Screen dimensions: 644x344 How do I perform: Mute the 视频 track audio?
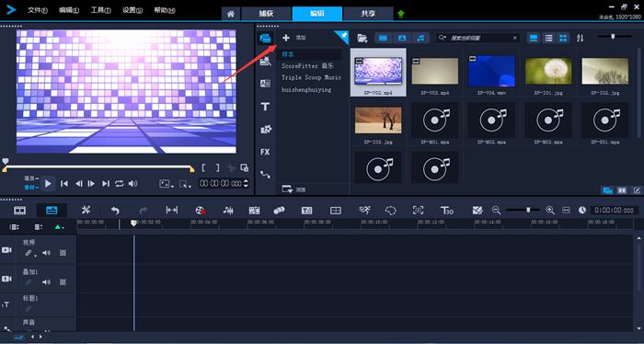(x=46, y=253)
